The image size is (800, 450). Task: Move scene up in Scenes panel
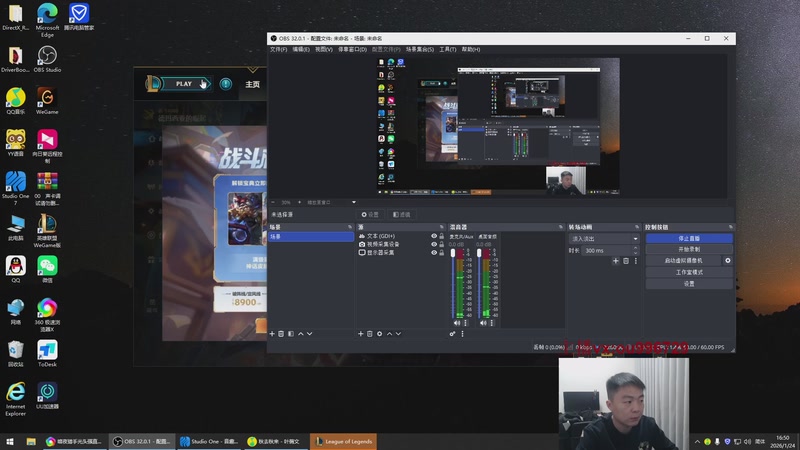pos(301,334)
